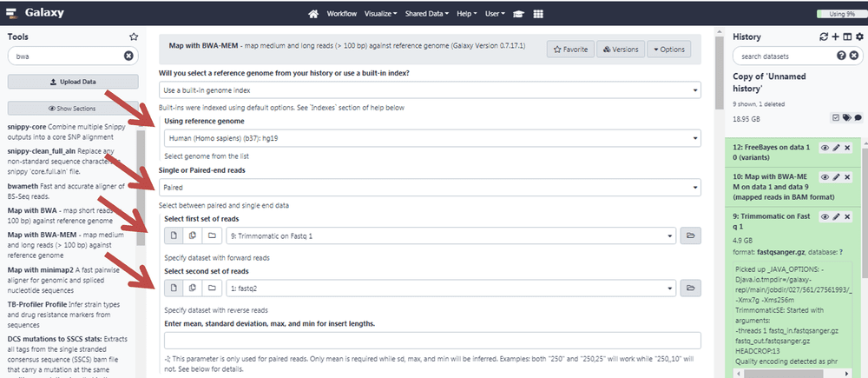Select multiple datasets mode for second reads
Viewport: 868px width, 378px height.
point(193,288)
